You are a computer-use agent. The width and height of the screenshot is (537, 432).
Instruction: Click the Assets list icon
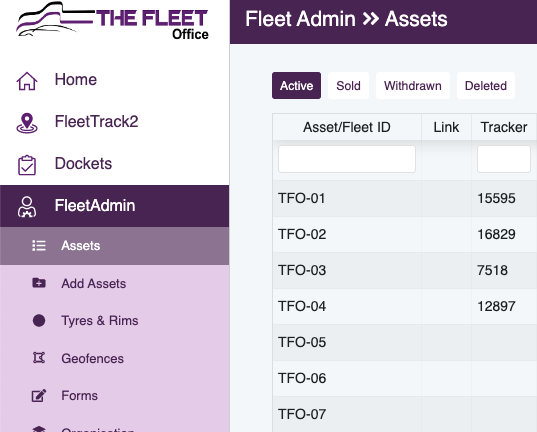point(39,246)
